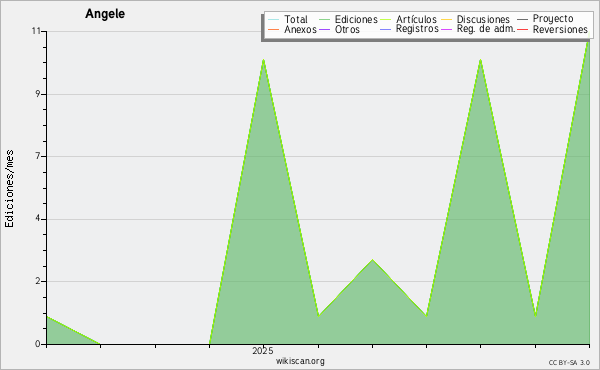Viewport: 600px width, 370px height.
Task: Click the y-axis value 9
Action: point(38,94)
